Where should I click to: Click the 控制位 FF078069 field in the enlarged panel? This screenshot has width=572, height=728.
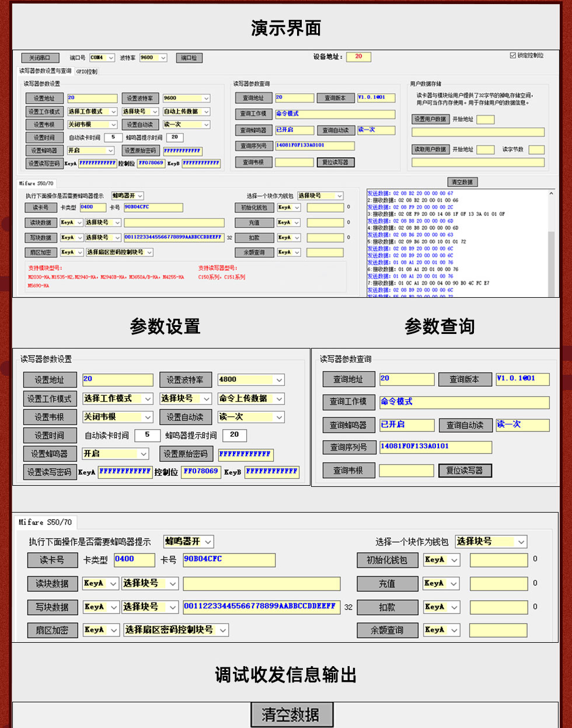[x=201, y=472]
